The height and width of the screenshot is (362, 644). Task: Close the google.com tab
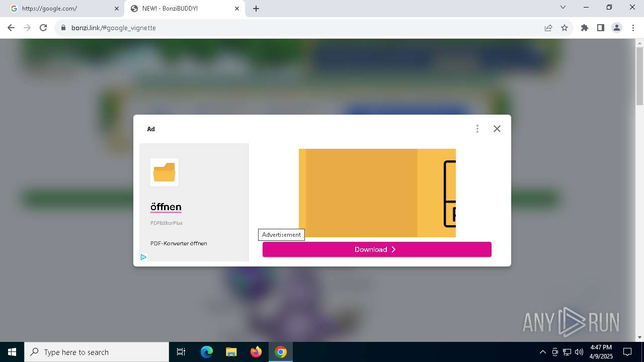tap(117, 9)
